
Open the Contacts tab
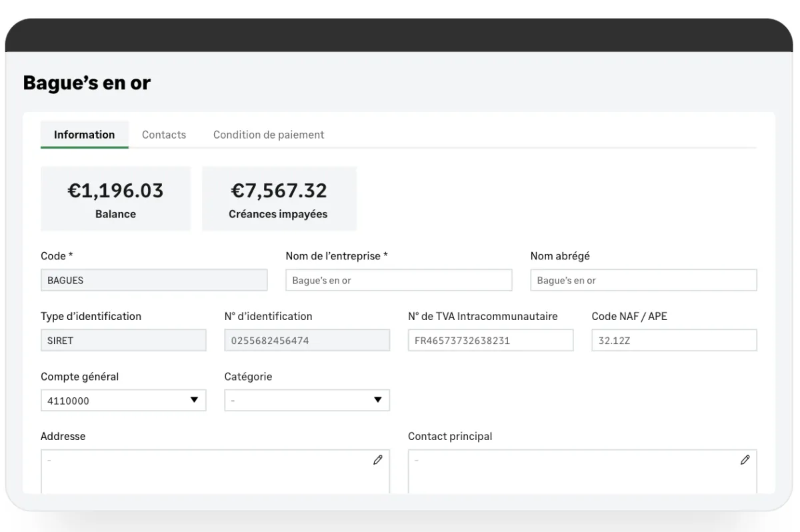click(164, 135)
